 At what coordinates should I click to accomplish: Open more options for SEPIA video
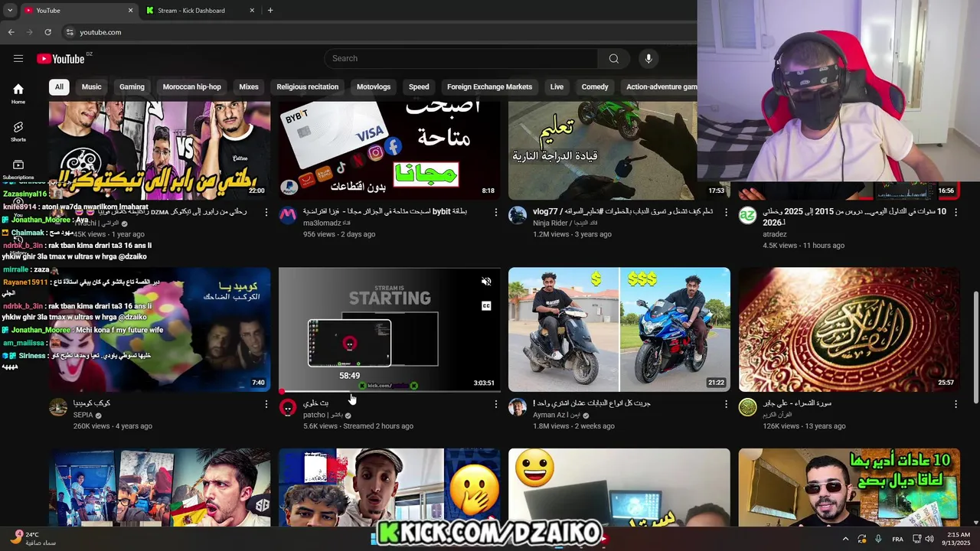(266, 404)
